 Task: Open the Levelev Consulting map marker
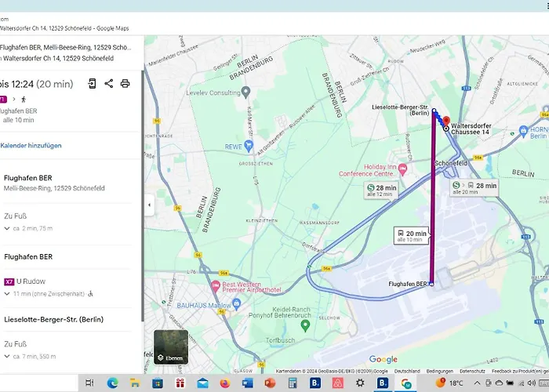245,93
